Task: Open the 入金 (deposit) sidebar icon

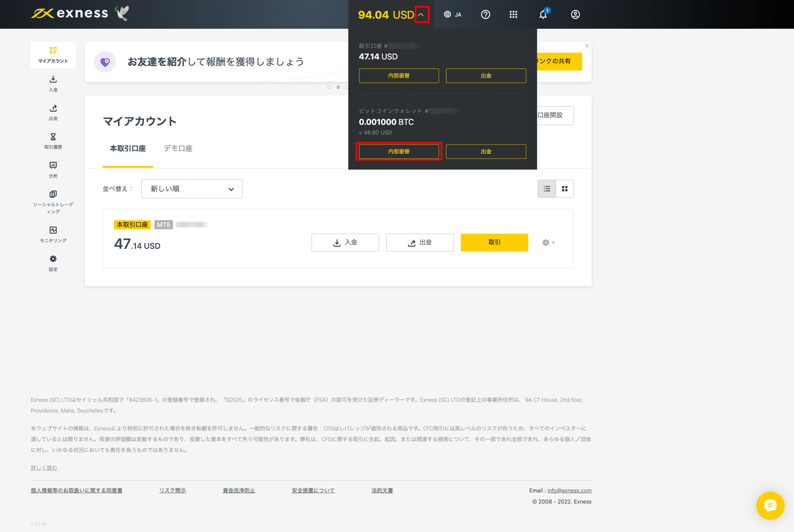Action: click(x=53, y=84)
